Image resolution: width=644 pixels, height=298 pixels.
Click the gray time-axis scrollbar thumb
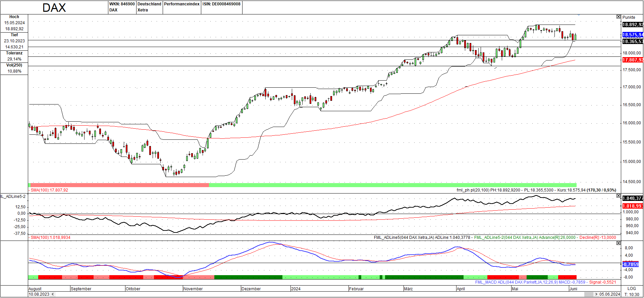click(589, 294)
